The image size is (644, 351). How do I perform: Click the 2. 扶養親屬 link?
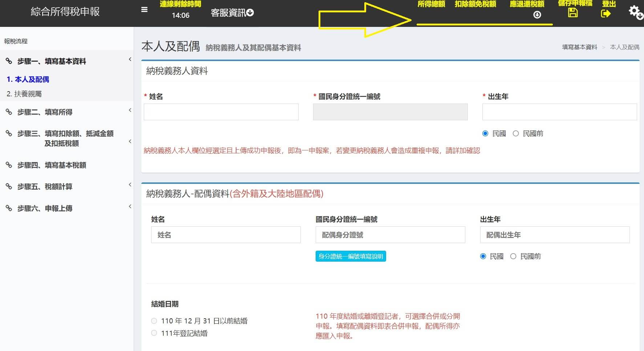pos(24,94)
